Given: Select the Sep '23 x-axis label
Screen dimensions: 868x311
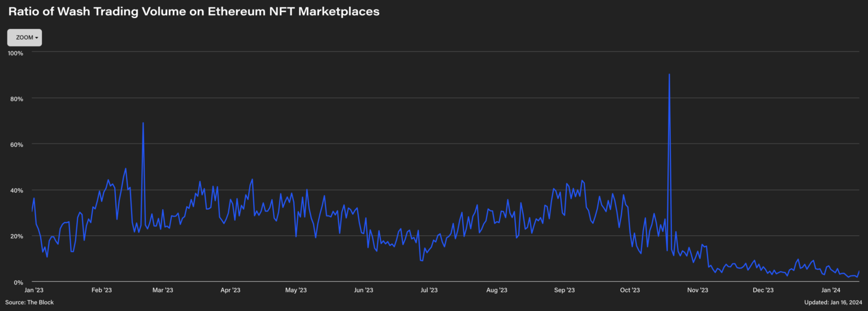Looking at the screenshot, I should click(563, 290).
